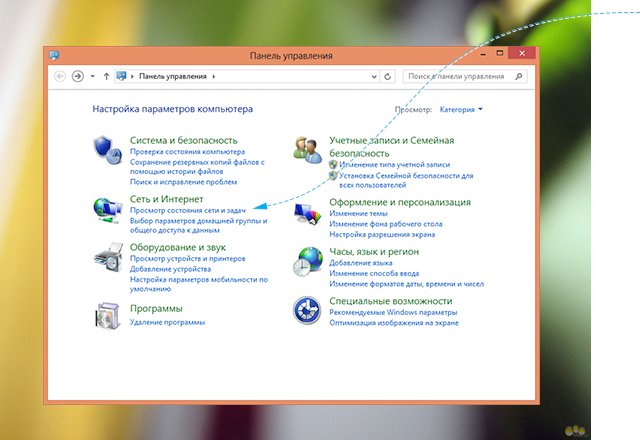Screen dimensions: 640x440
Task: Click Добавление устройства link
Action: click(x=170, y=269)
